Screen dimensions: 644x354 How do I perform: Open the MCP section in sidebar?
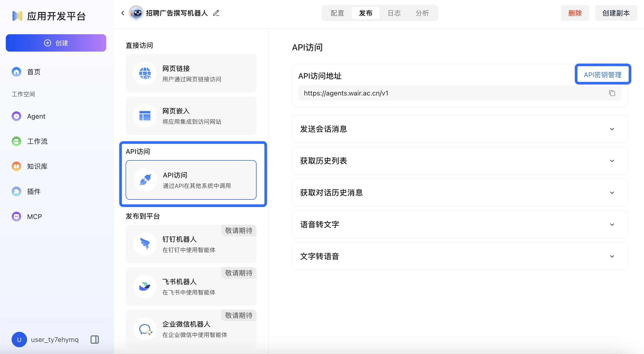point(34,217)
